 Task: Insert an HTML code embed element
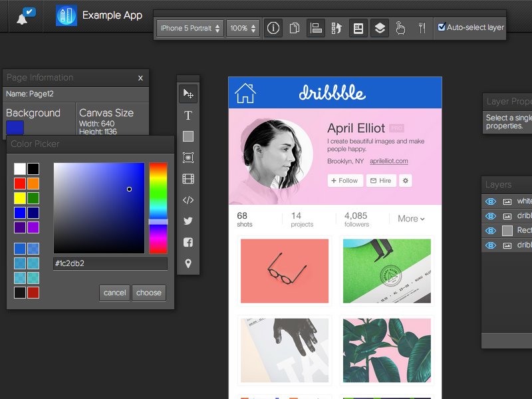pyautogui.click(x=188, y=200)
